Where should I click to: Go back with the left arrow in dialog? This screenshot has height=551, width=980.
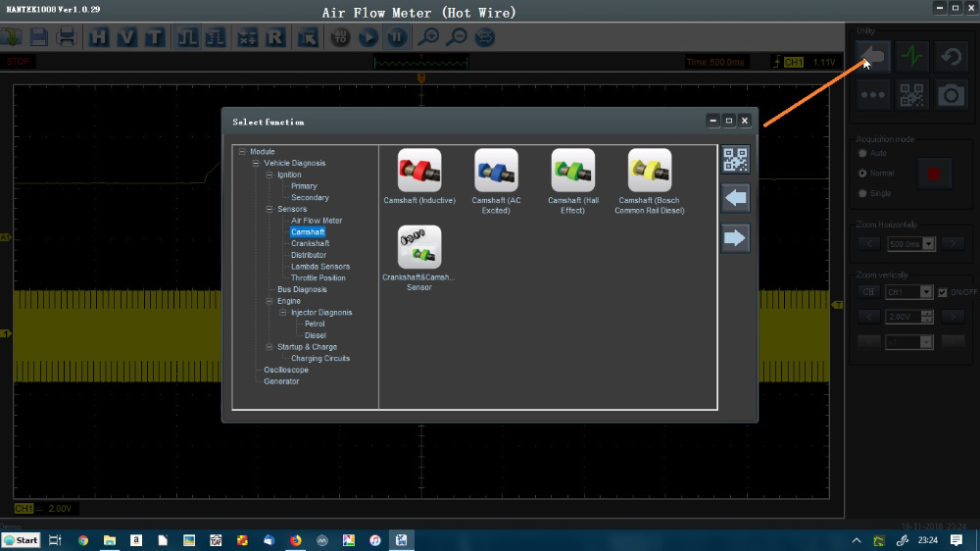(x=736, y=198)
